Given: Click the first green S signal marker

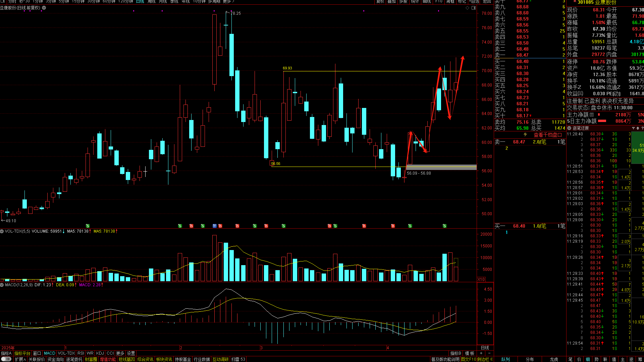Looking at the screenshot, I should pyautogui.click(x=88, y=226).
